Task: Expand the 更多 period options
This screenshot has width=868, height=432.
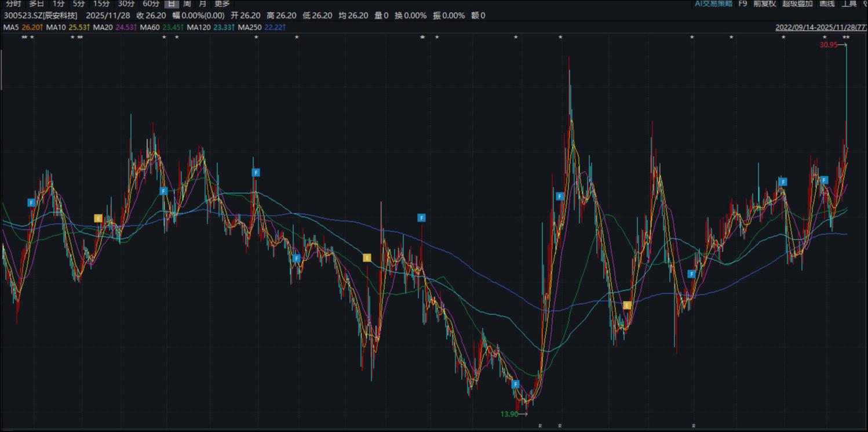Action: (222, 3)
